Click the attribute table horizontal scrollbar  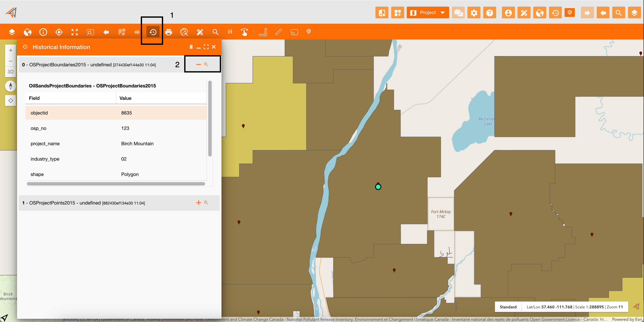coord(116,184)
